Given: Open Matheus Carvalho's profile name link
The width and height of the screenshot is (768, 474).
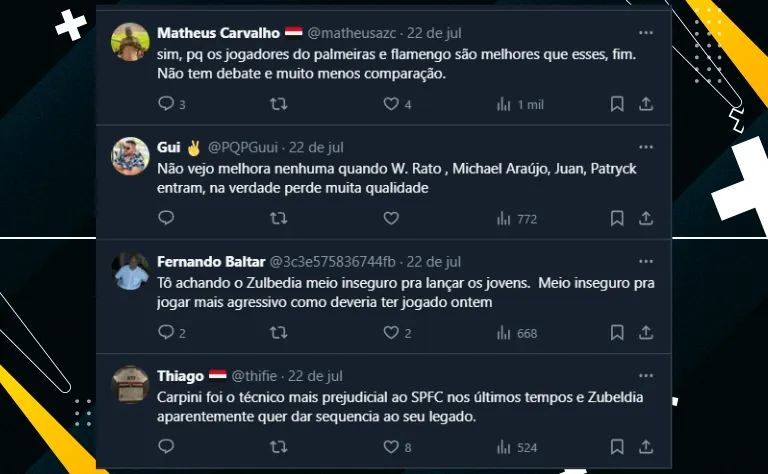Looking at the screenshot, I should [x=204, y=33].
